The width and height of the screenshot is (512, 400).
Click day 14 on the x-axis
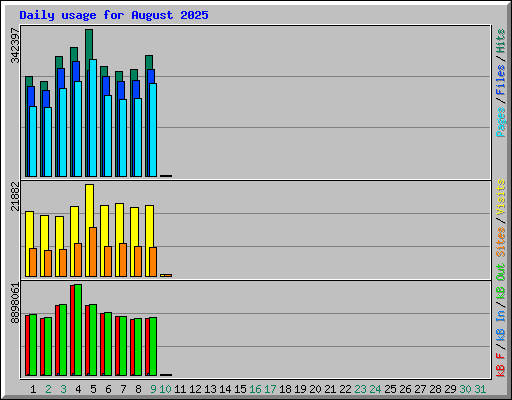(x=225, y=389)
